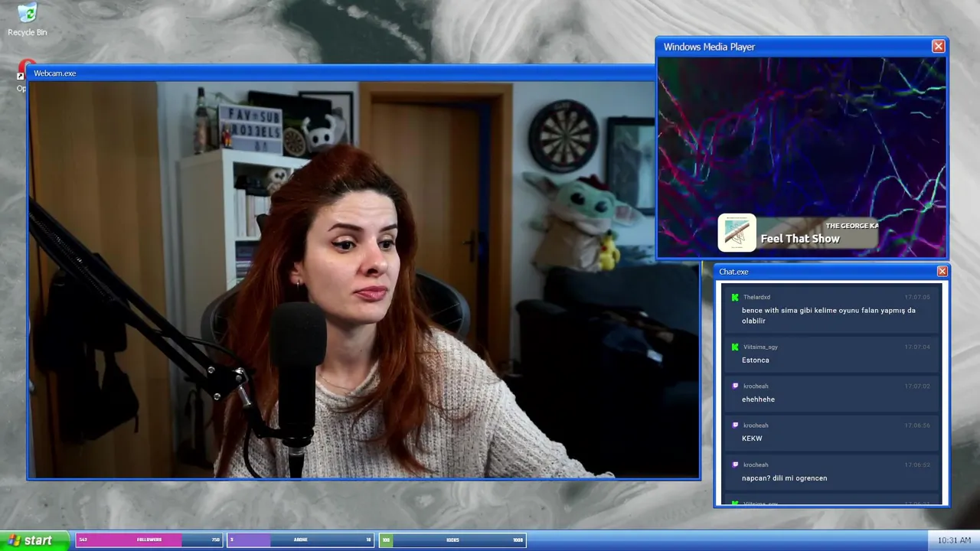Click the Kicks goal progress bar

click(452, 540)
